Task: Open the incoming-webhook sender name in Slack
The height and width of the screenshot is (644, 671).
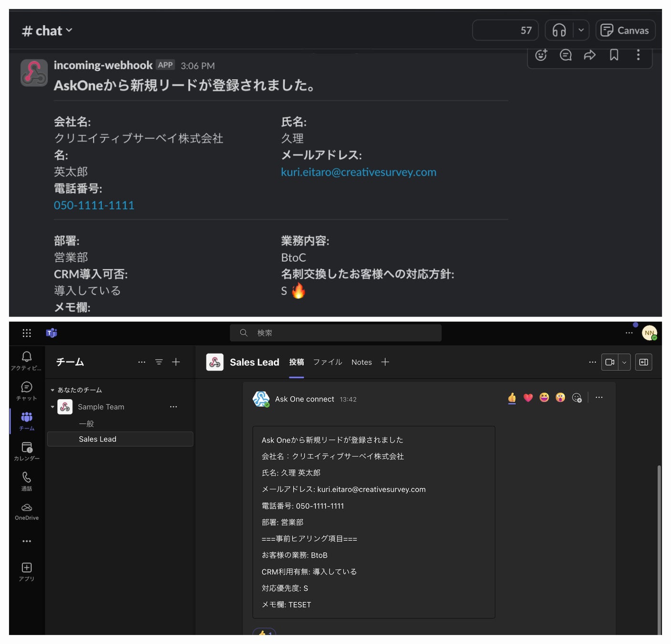Action: tap(103, 65)
